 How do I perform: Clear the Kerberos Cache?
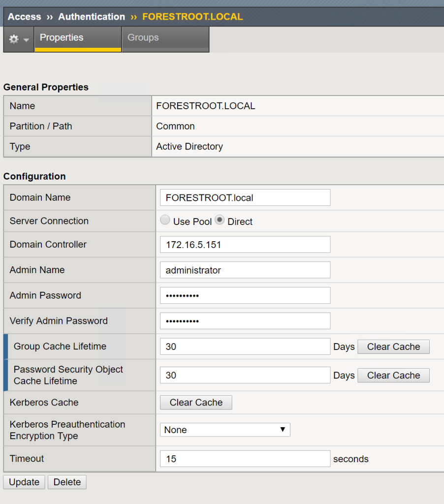[196, 403]
